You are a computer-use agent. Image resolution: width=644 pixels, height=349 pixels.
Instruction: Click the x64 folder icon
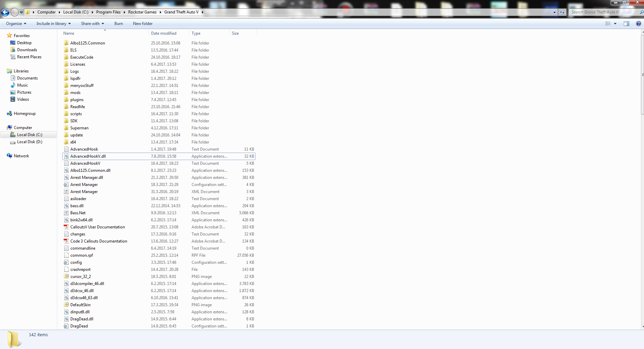pyautogui.click(x=66, y=142)
